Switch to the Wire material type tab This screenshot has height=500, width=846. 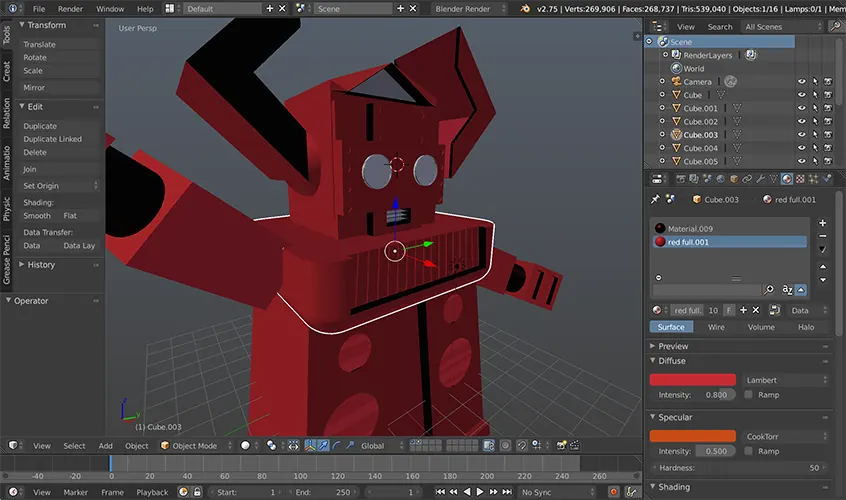(717, 327)
